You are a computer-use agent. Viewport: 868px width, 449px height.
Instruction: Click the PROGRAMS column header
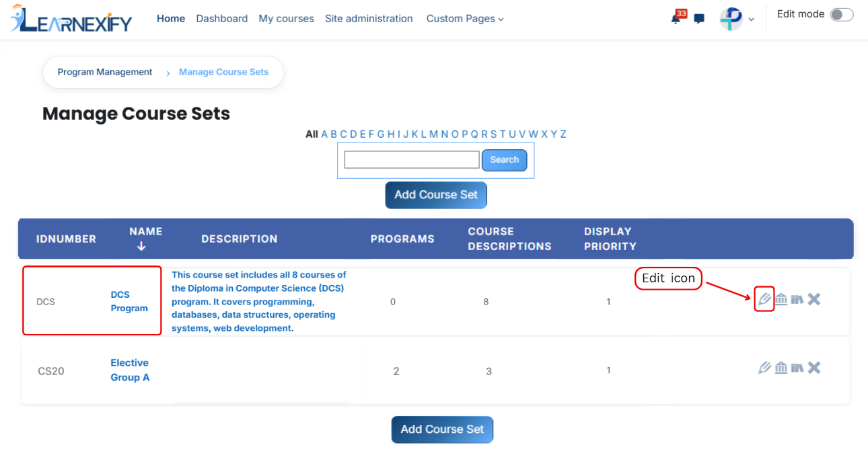(402, 239)
